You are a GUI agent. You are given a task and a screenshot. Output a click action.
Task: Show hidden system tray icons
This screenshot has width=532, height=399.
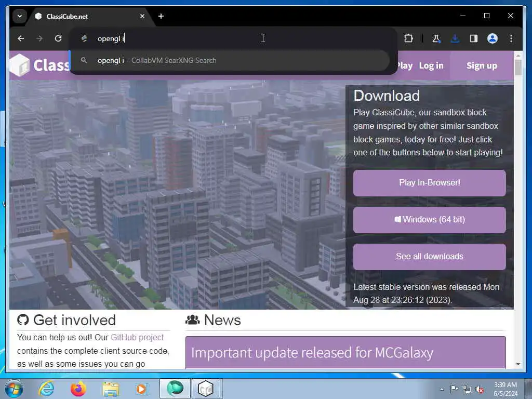[442, 389]
